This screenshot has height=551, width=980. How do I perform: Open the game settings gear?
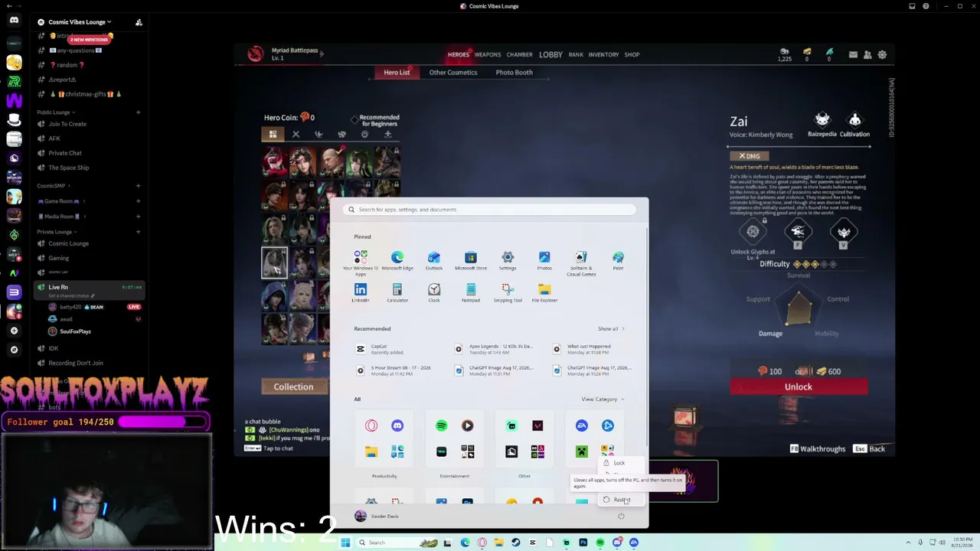tap(882, 54)
